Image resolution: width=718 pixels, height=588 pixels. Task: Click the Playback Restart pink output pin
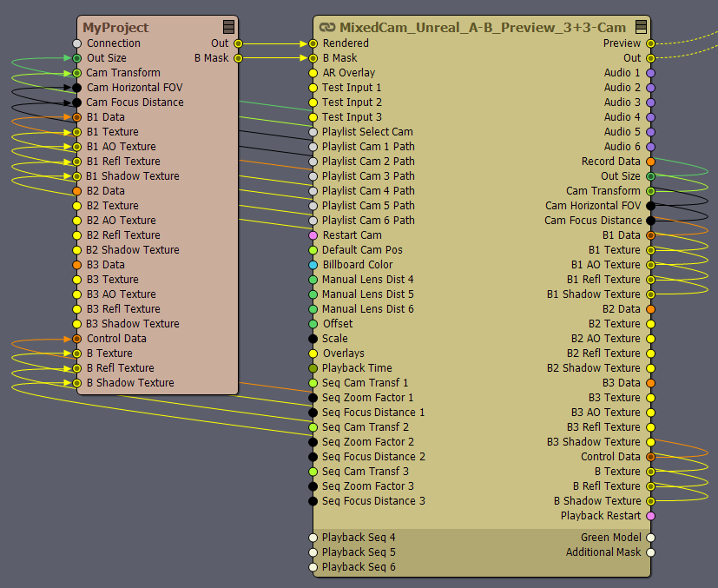point(650,516)
